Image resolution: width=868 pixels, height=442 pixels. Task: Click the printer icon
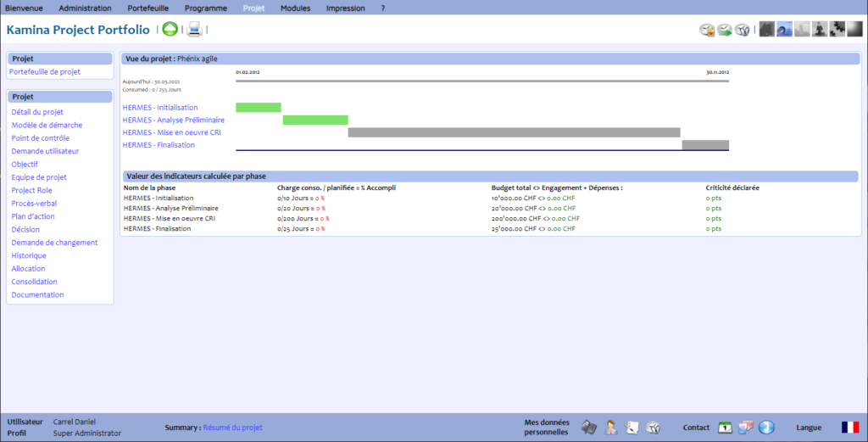pos(194,30)
